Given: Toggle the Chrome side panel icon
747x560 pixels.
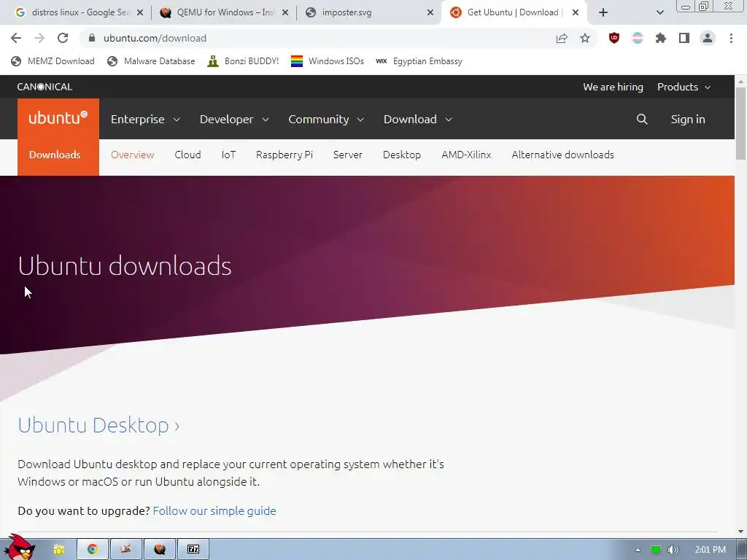Looking at the screenshot, I should coord(684,38).
